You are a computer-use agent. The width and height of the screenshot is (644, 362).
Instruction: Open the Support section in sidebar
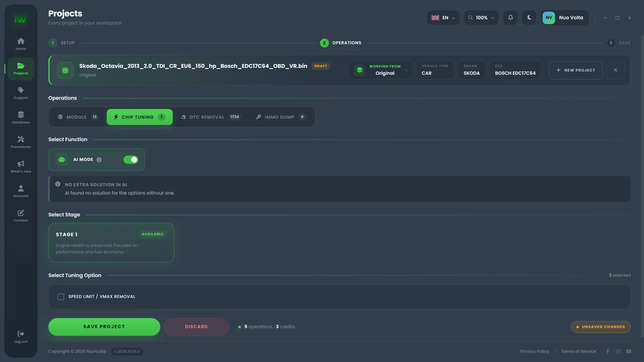(21, 93)
